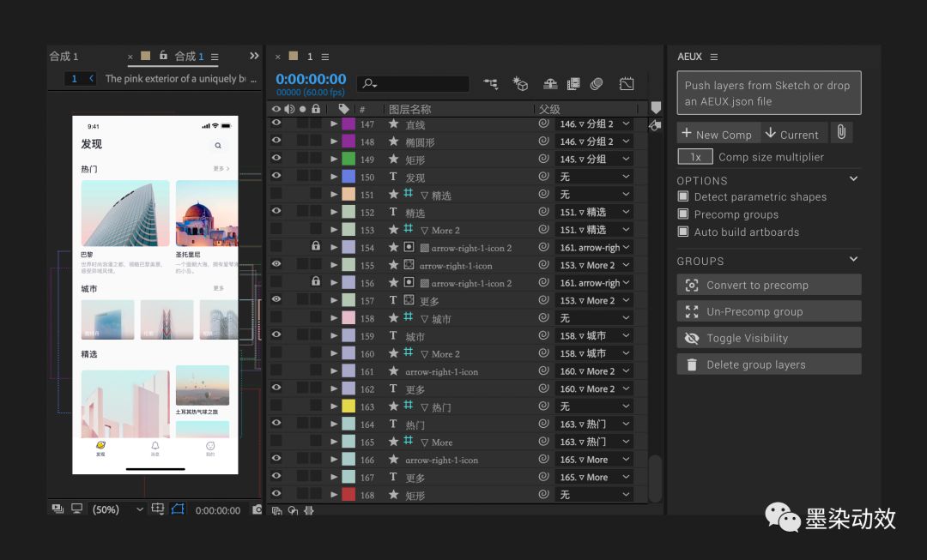The image size is (927, 560).
Task: Click the region of interest icon in the viewer
Action: [x=157, y=509]
